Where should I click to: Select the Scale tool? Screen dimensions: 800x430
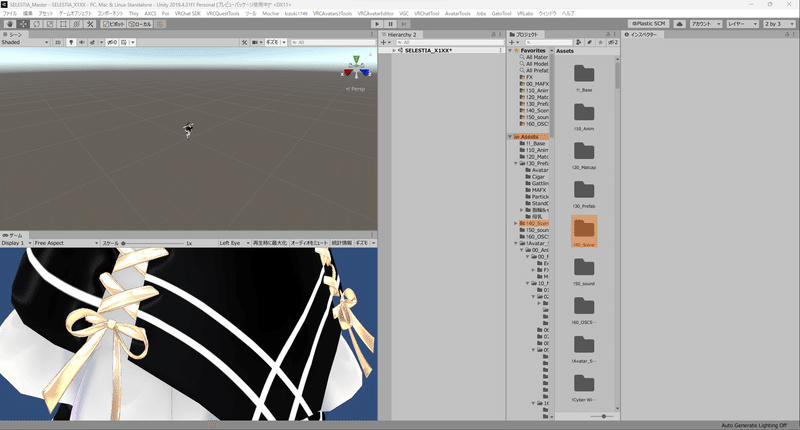point(50,24)
